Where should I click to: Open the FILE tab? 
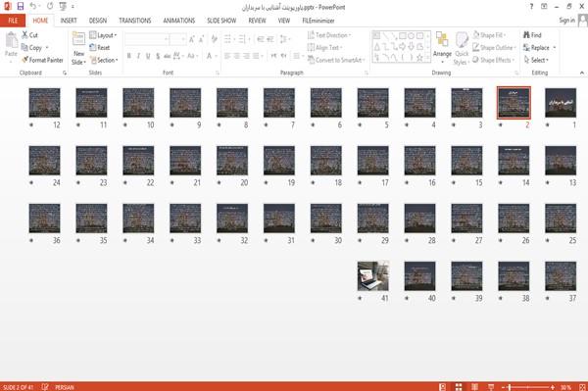(13, 21)
